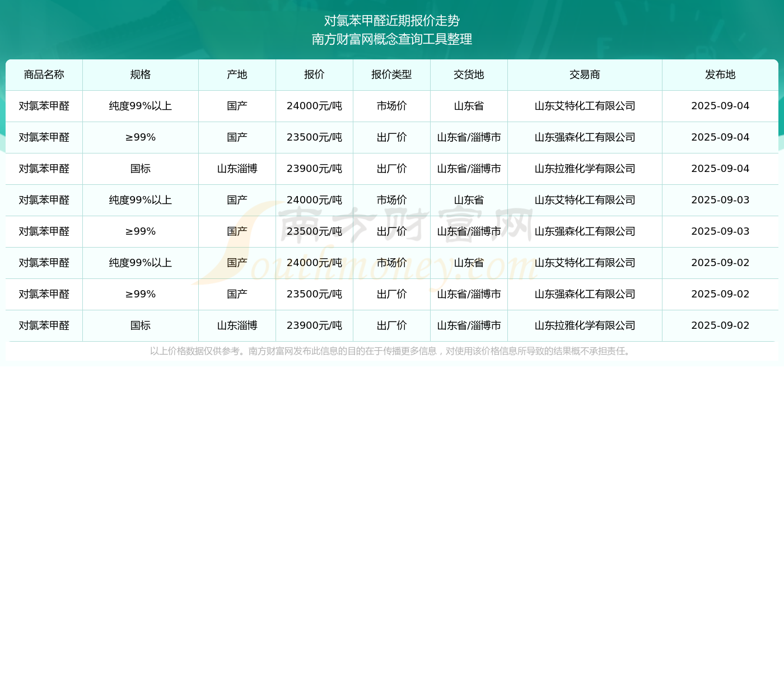Click 国标 spec in the third row

coord(141,169)
